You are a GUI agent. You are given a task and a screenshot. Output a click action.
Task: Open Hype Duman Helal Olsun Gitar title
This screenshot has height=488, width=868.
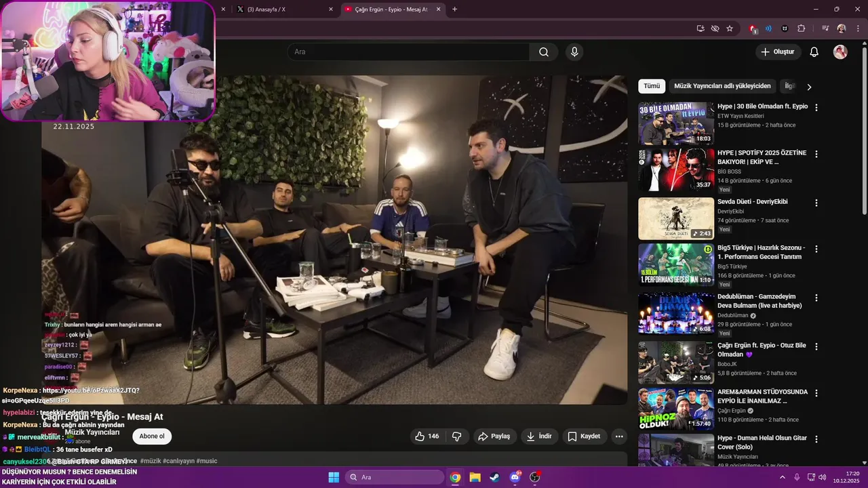762,443
